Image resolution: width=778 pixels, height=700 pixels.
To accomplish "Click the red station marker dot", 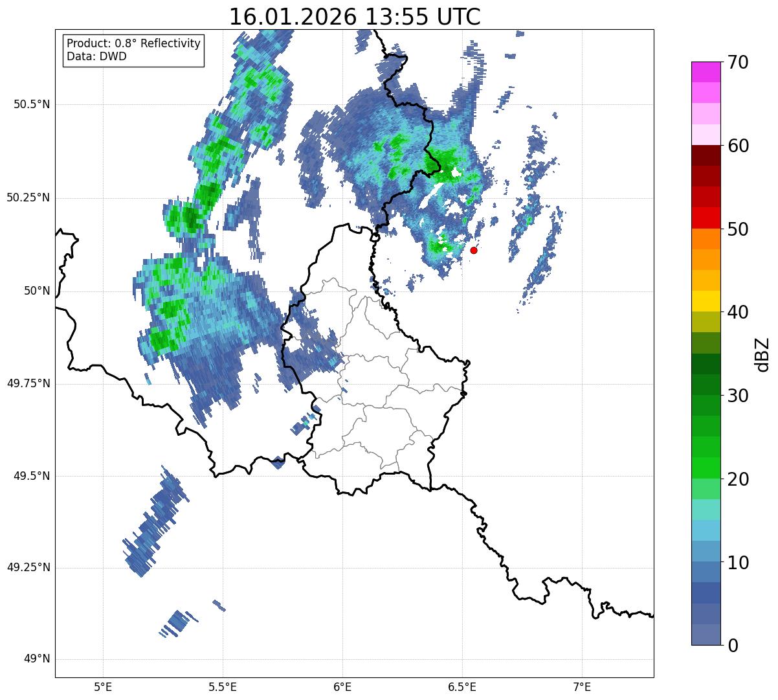I will point(474,250).
